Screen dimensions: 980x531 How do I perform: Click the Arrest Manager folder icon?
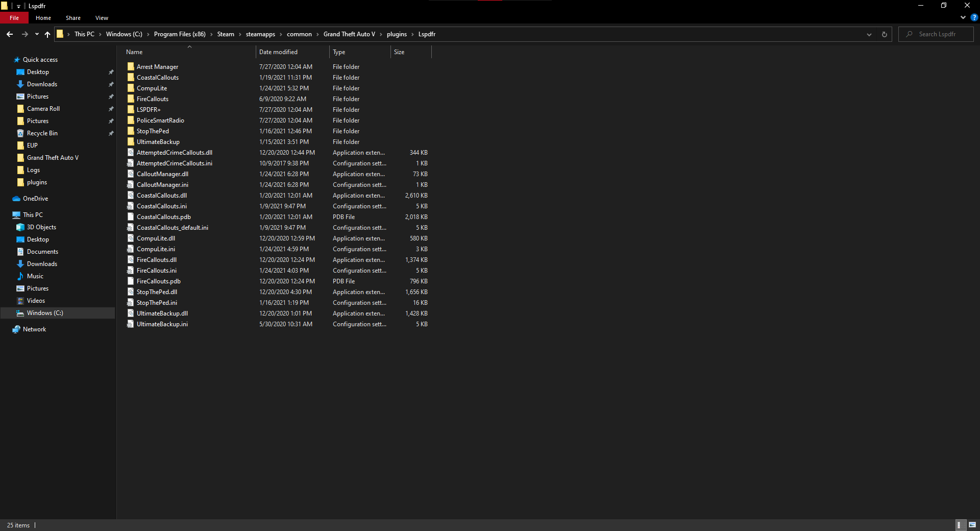point(131,67)
